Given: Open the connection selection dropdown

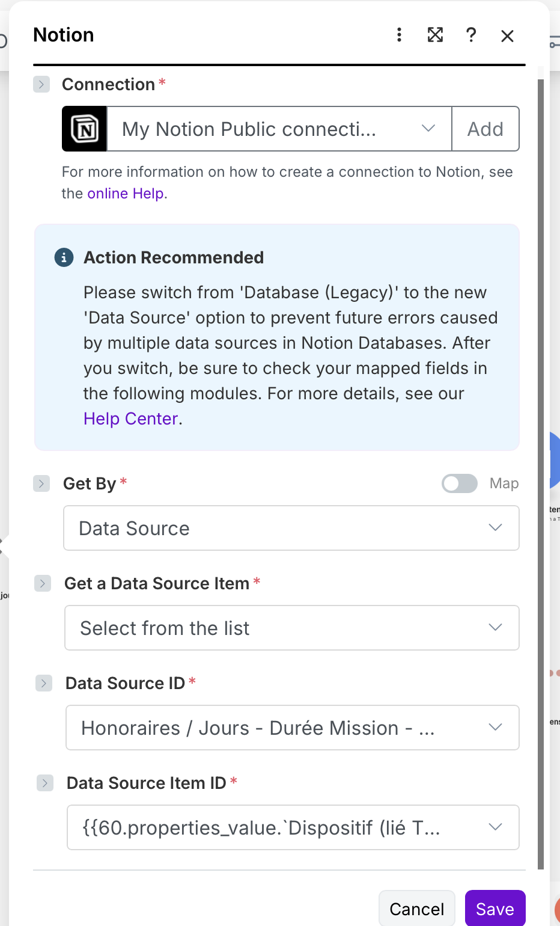Looking at the screenshot, I should 279,129.
